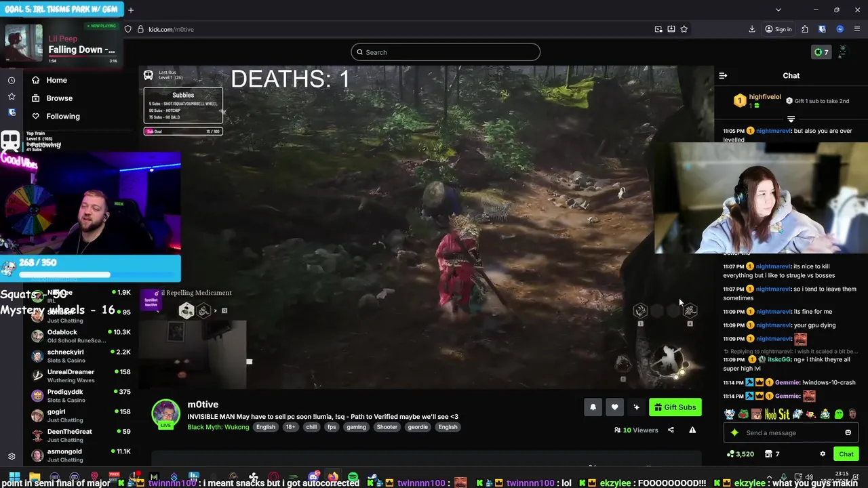Click the m0tive channel name

point(203,405)
